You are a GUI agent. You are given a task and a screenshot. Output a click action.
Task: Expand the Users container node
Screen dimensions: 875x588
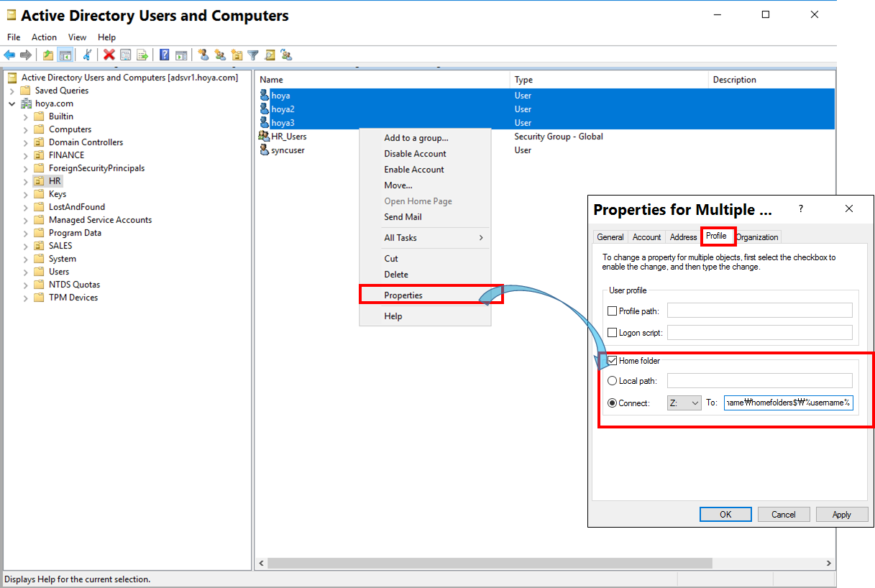pos(26,272)
